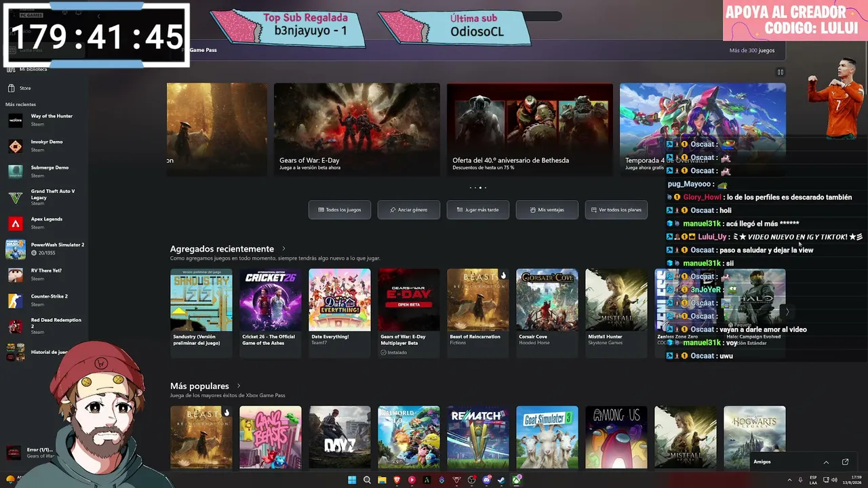Open the Goat Simulator 3 tile

pyautogui.click(x=547, y=437)
